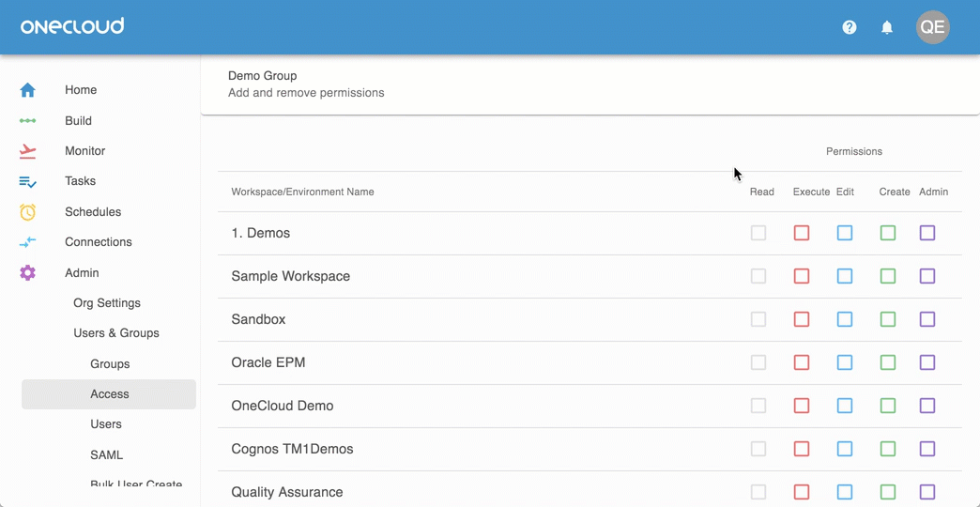Open the Build section
Screen dimensions: 980x507
78,121
